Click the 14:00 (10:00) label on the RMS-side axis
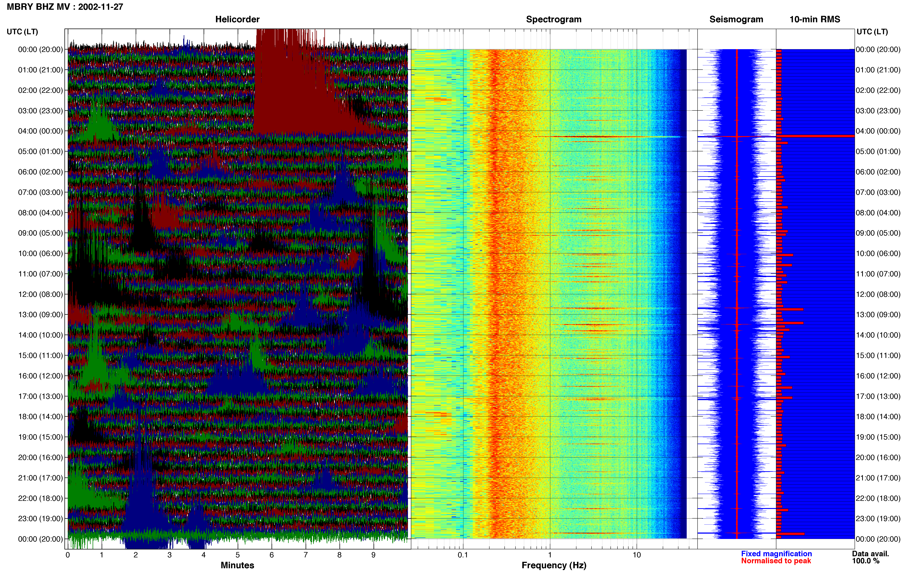924x578 pixels. click(878, 335)
